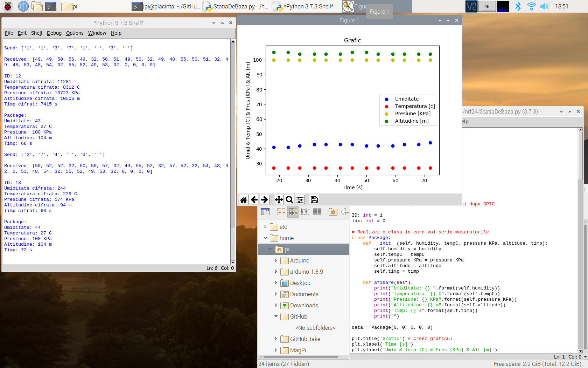
Task: Open the Configure subplots settings icon
Action: 300,199
